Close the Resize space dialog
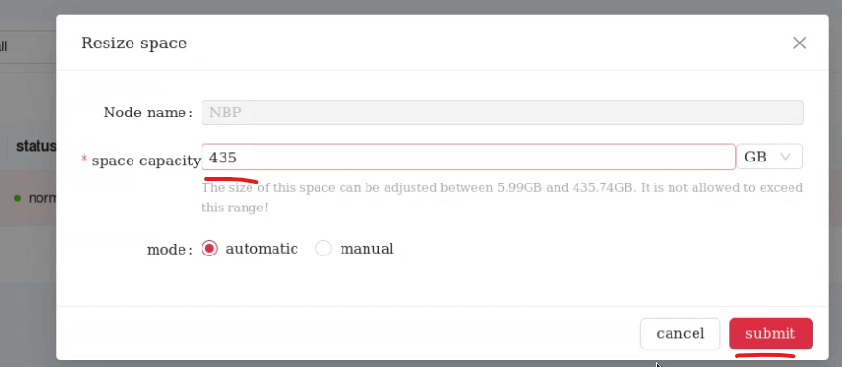The height and width of the screenshot is (367, 842). pos(799,43)
